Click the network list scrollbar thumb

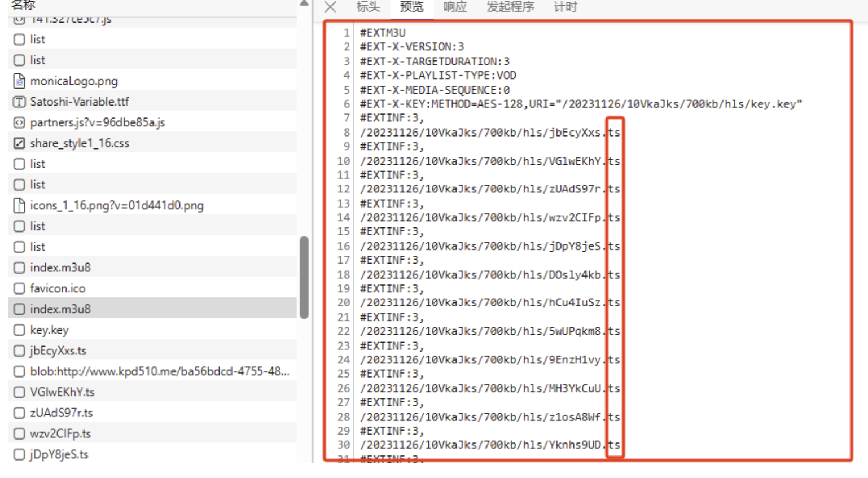point(304,277)
